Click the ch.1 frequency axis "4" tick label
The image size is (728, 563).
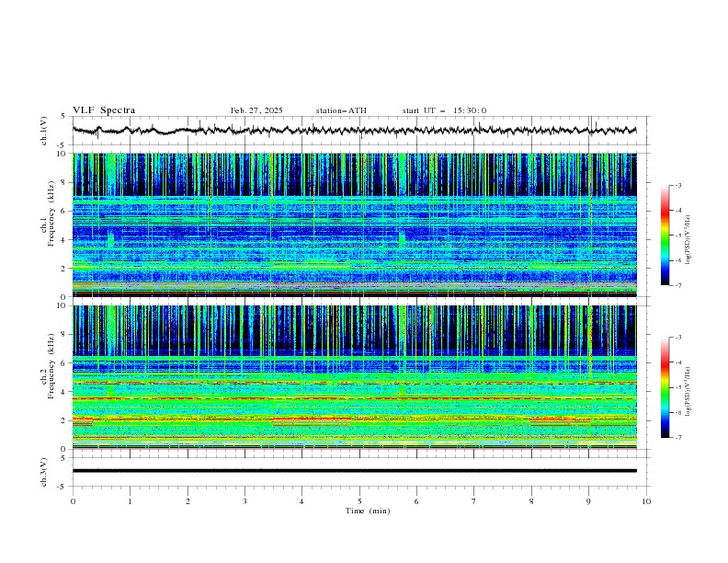[x=64, y=240]
